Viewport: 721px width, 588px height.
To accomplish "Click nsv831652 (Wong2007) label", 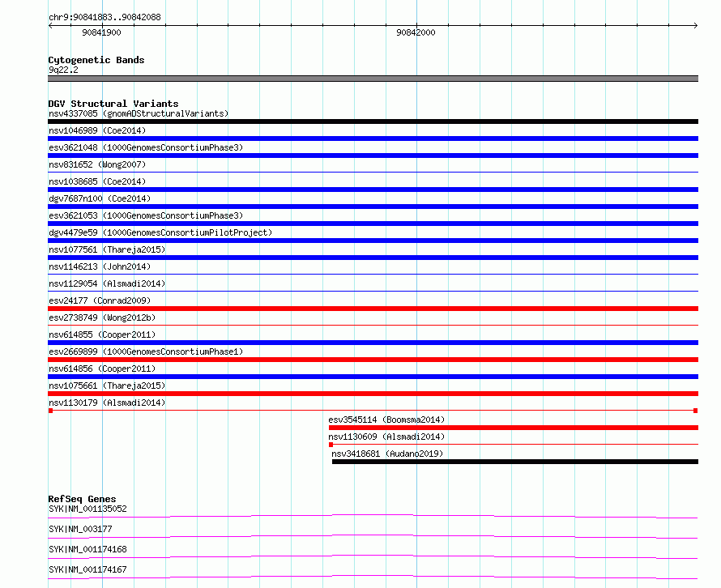I will pyautogui.click(x=97, y=164).
